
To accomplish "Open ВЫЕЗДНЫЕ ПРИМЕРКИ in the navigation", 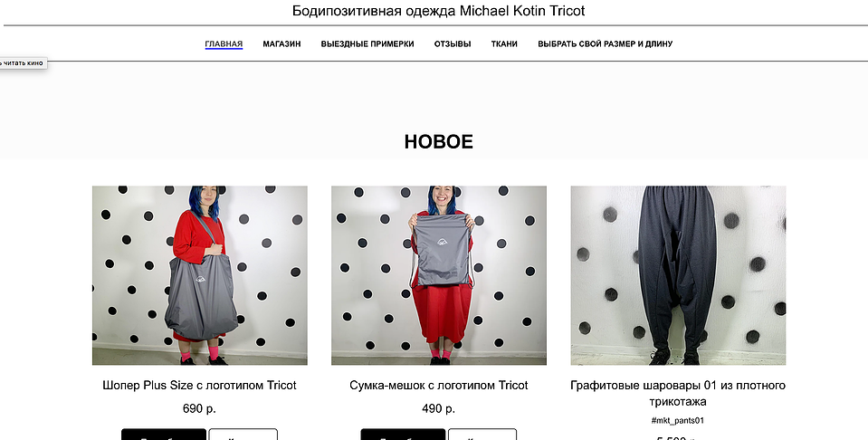I will coord(367,43).
